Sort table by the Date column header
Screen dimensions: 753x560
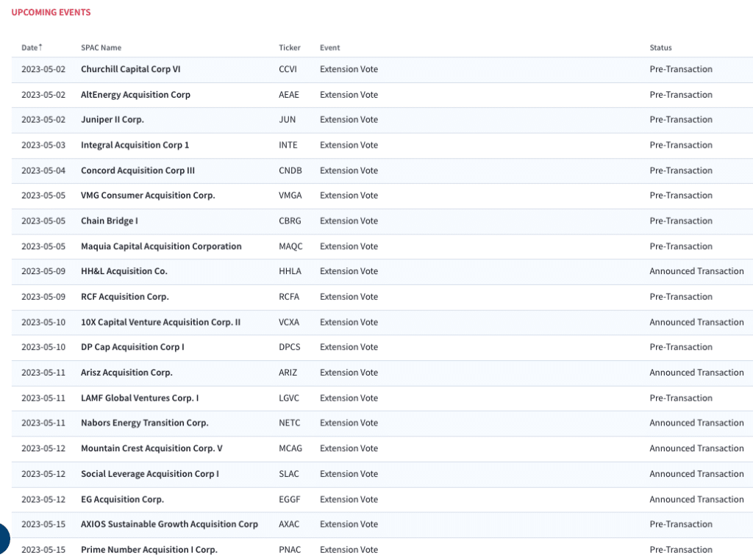(29, 48)
